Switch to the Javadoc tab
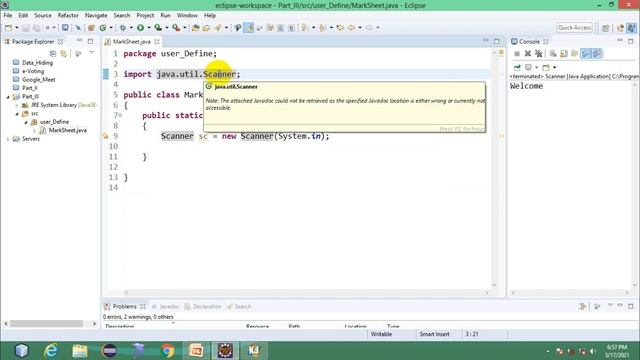This screenshot has height=360, width=640. [166, 307]
